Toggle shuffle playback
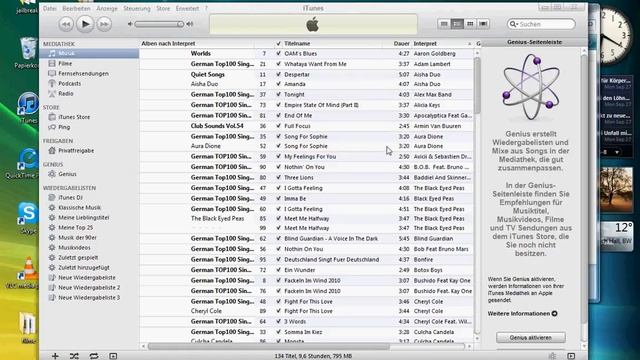 coord(74,356)
